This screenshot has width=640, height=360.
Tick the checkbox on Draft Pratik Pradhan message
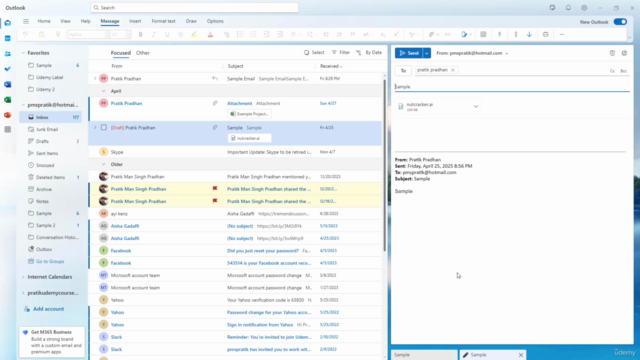point(104,127)
